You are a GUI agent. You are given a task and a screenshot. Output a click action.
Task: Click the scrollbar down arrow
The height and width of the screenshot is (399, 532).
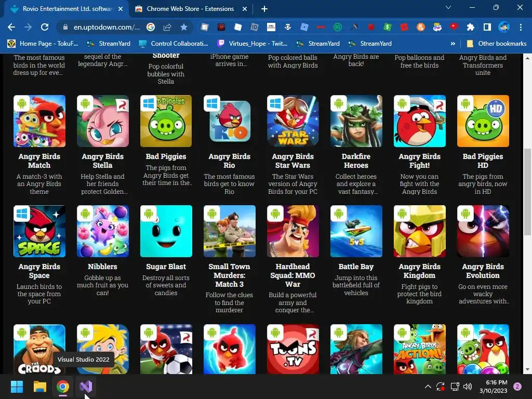(x=527, y=369)
